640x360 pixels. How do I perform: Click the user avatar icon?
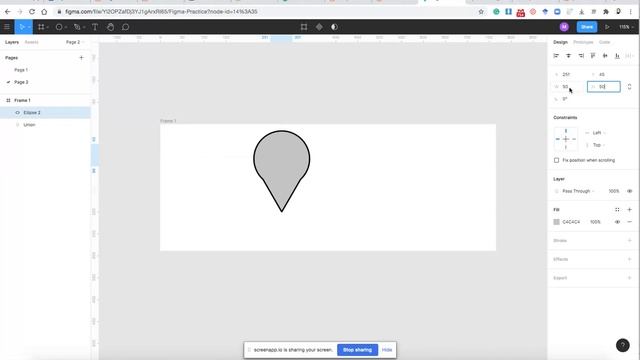[564, 27]
